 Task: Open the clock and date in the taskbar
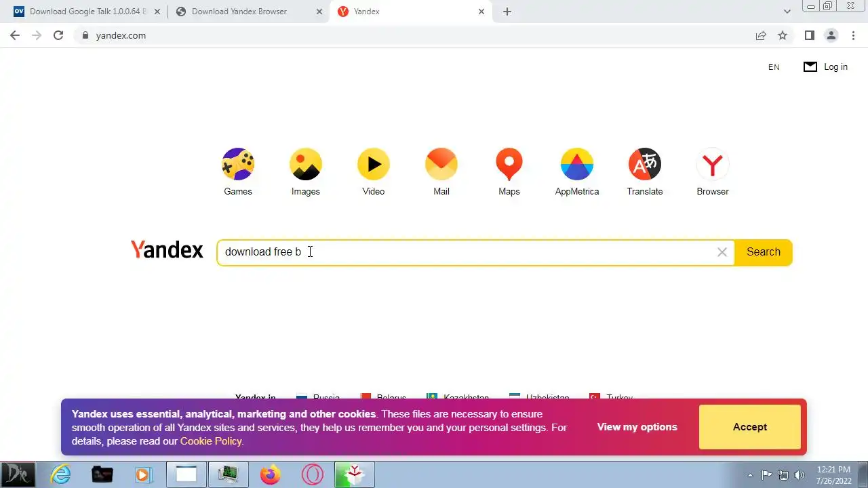834,474
